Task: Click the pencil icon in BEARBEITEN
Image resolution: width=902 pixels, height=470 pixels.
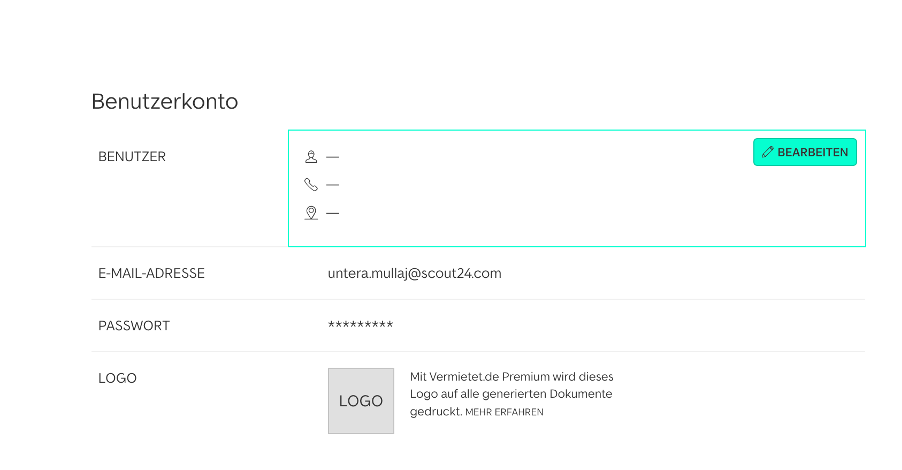Action: click(x=767, y=152)
